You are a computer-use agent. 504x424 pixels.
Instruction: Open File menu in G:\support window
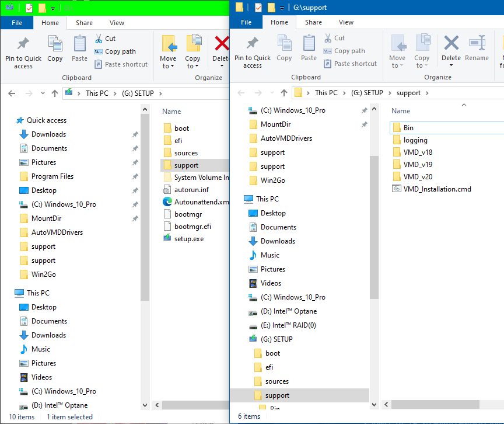[x=246, y=22]
